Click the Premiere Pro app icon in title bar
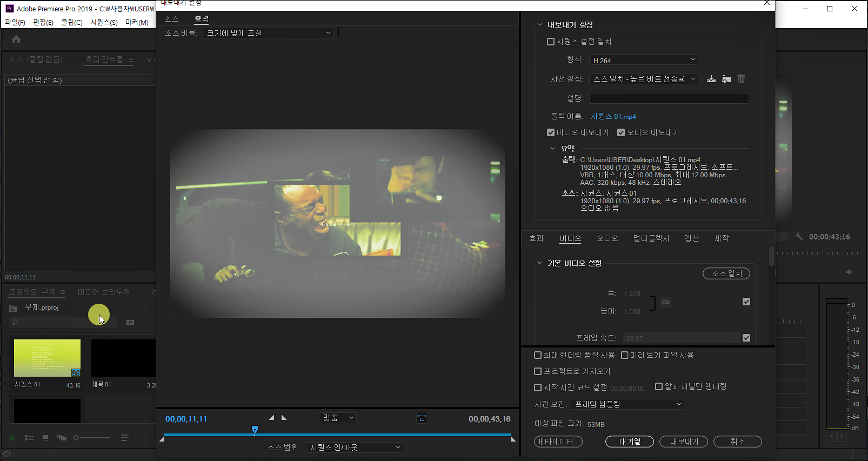The height and width of the screenshot is (461, 868). click(9, 9)
